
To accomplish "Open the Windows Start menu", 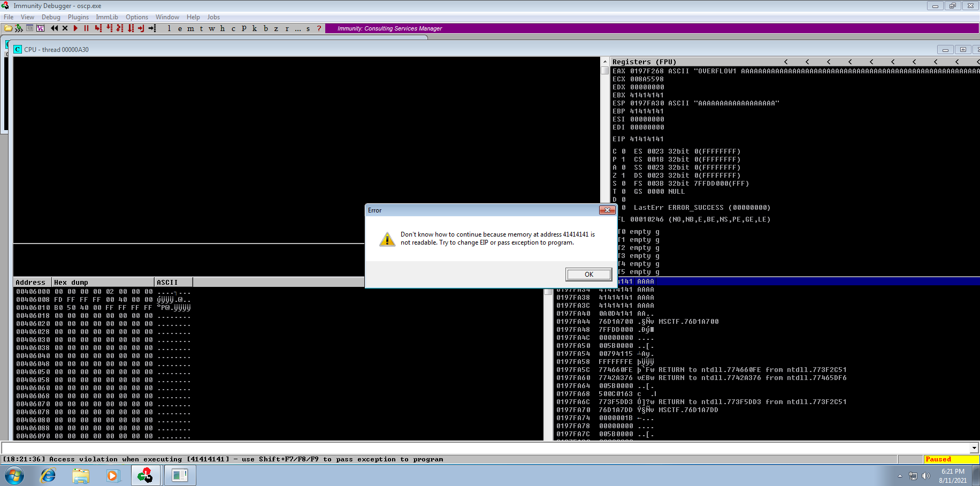I will coord(14,475).
